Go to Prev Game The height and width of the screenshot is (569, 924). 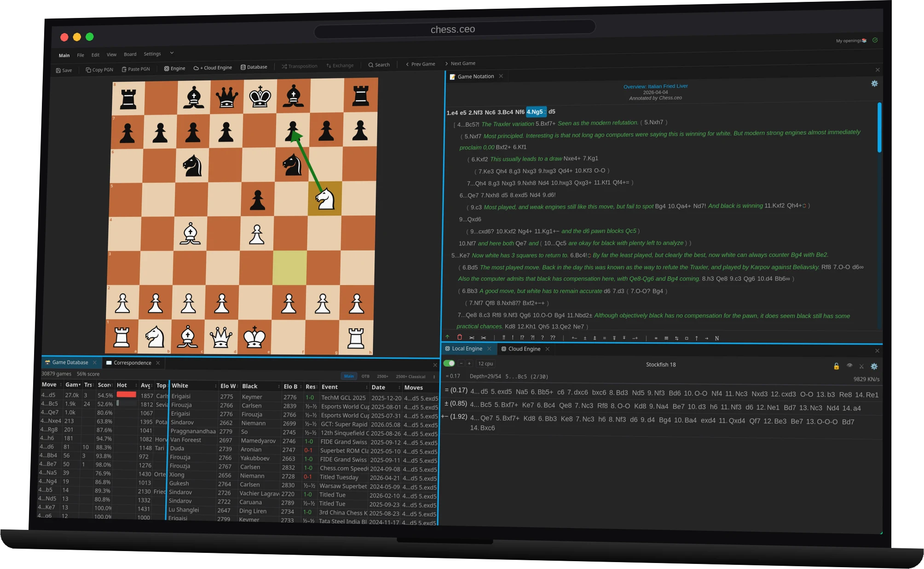(x=420, y=64)
